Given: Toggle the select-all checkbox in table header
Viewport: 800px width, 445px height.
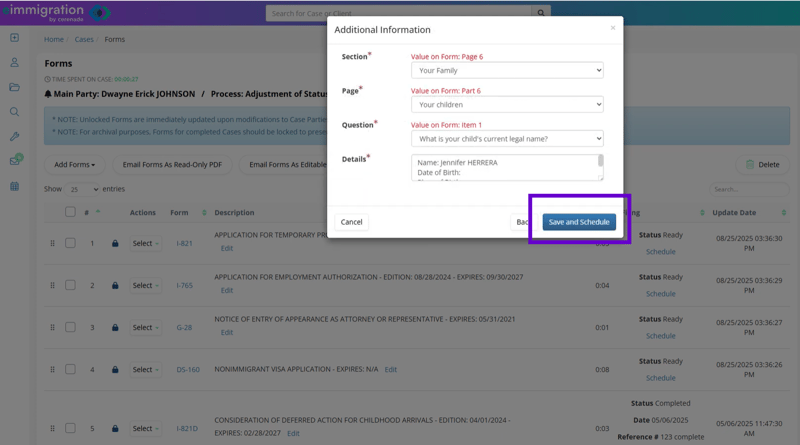Looking at the screenshot, I should click(70, 212).
